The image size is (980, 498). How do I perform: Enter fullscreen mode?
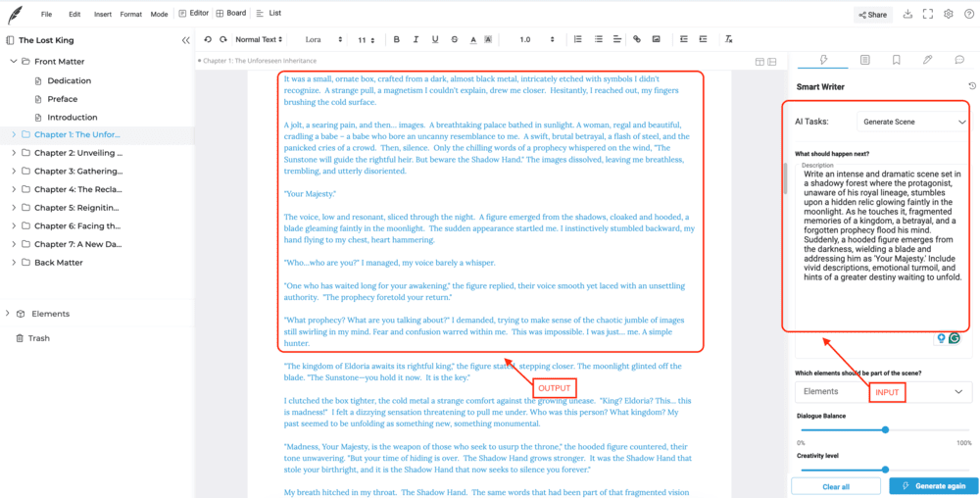pos(928,14)
